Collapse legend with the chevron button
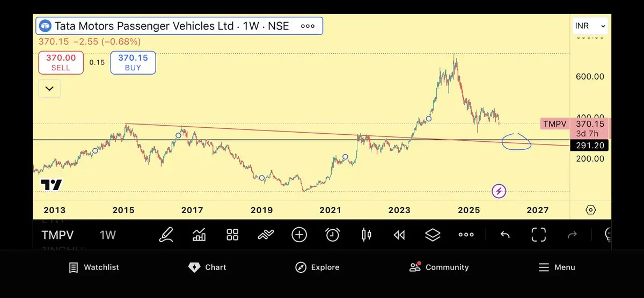The height and width of the screenshot is (298, 644). click(x=49, y=89)
